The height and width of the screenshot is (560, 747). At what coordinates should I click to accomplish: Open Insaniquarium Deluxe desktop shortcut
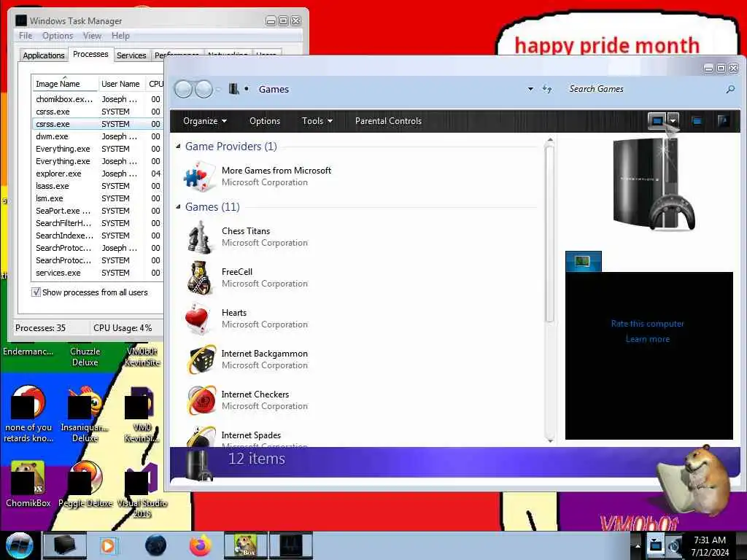[85, 414]
